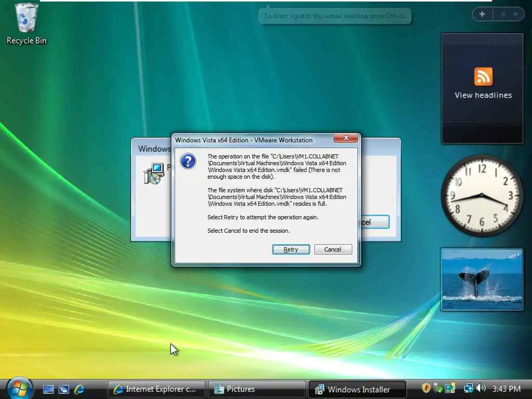Add gadgets with sidebar plus button
532x399 pixels.
(482, 14)
